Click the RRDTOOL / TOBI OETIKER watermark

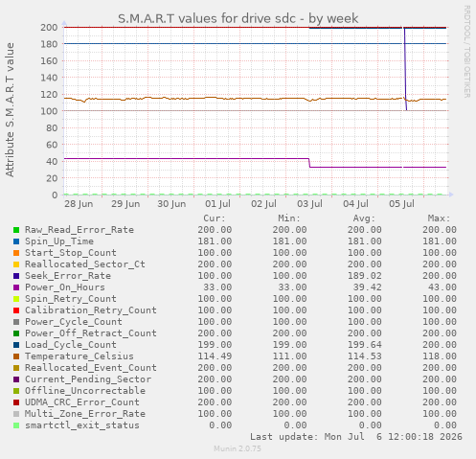coord(466,52)
